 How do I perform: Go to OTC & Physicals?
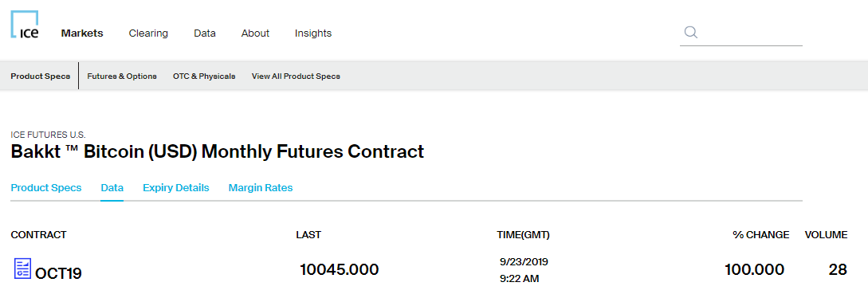204,76
